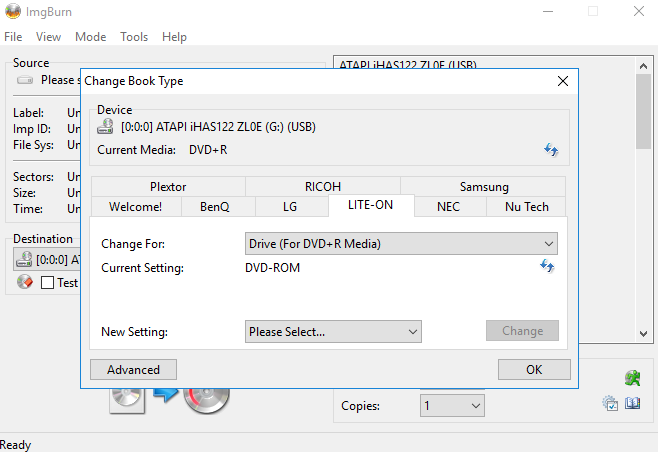Click the source drive icon next to Please

pos(25,80)
